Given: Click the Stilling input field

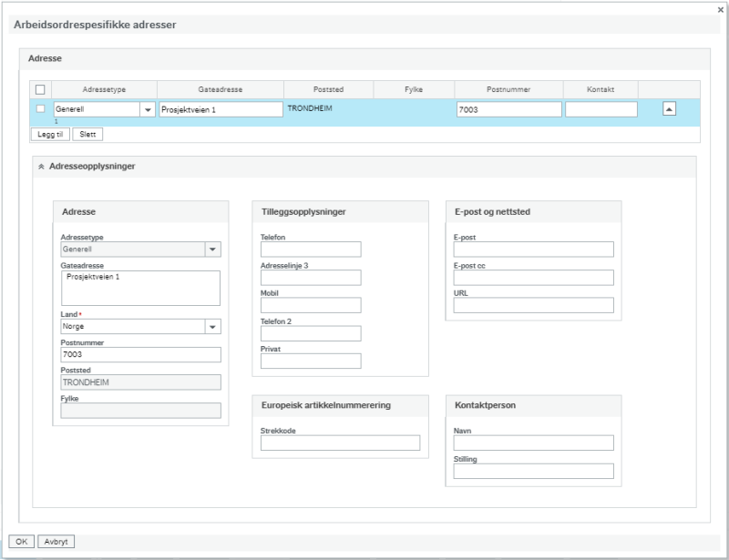Looking at the screenshot, I should [x=533, y=472].
